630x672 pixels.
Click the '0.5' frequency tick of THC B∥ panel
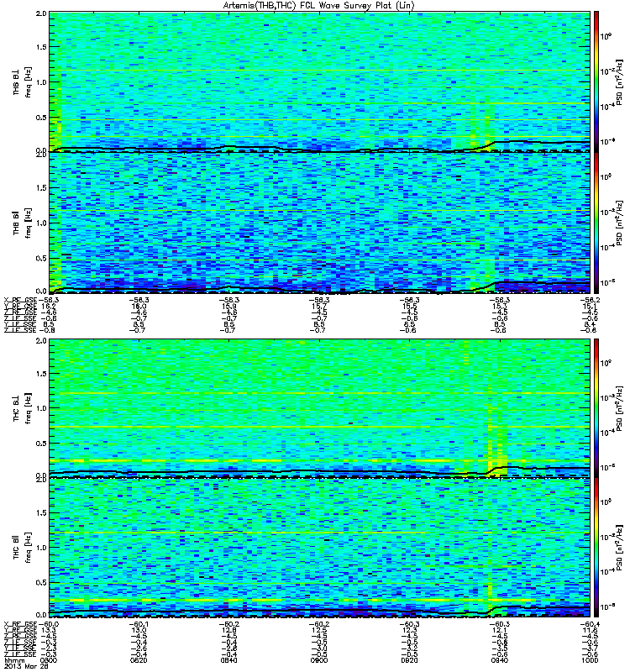pos(41,582)
